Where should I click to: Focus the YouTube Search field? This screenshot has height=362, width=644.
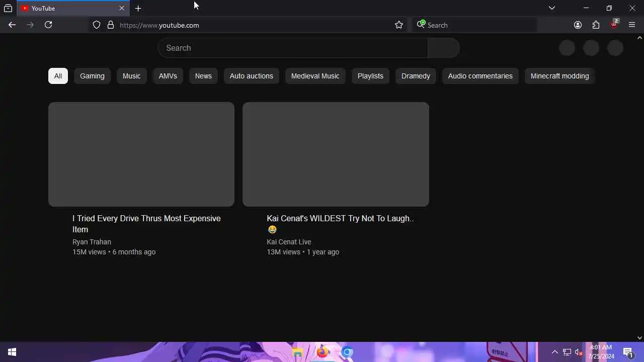293,48
